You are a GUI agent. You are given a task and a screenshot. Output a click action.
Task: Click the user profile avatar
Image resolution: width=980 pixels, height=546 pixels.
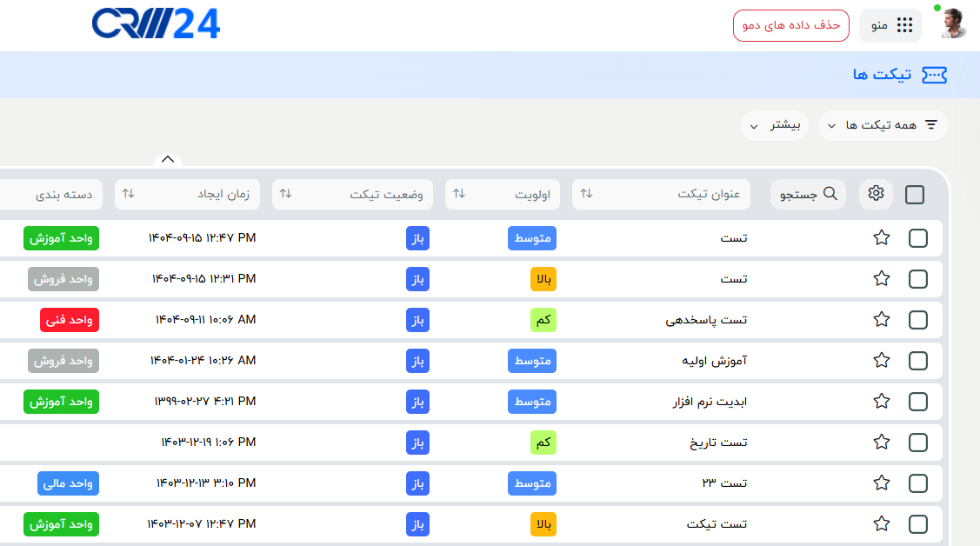click(x=953, y=24)
